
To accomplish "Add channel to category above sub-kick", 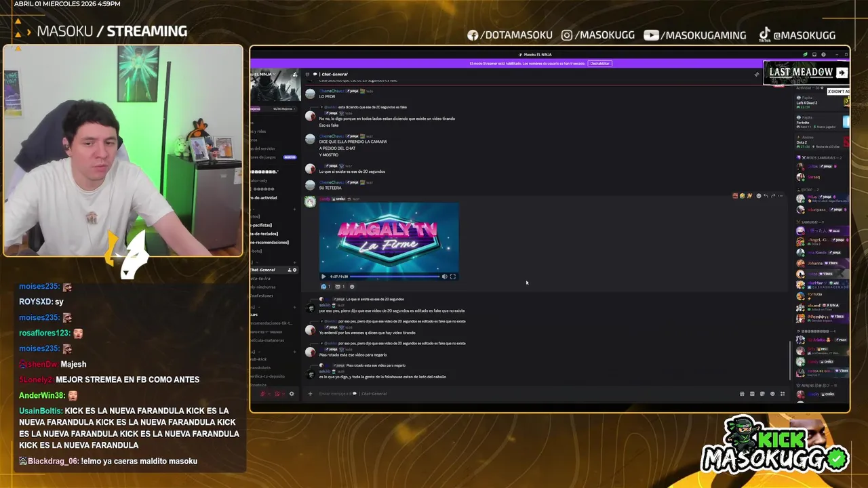I will click(x=294, y=352).
